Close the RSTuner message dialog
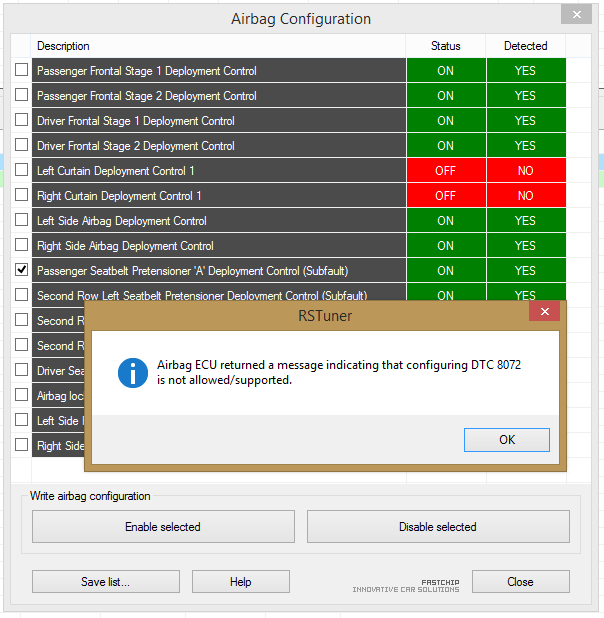Image resolution: width=604 pixels, height=618 pixels. (x=544, y=312)
